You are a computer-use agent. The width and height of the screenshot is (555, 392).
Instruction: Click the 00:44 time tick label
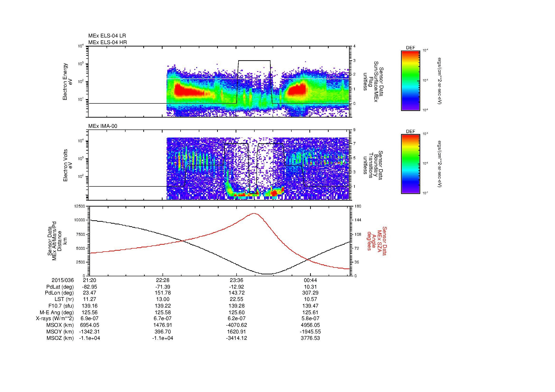[310, 280]
